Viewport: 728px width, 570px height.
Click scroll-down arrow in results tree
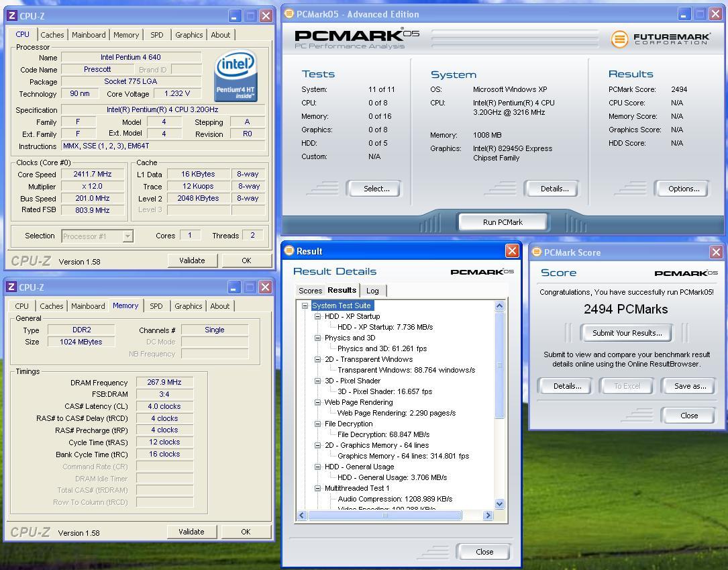tap(500, 504)
